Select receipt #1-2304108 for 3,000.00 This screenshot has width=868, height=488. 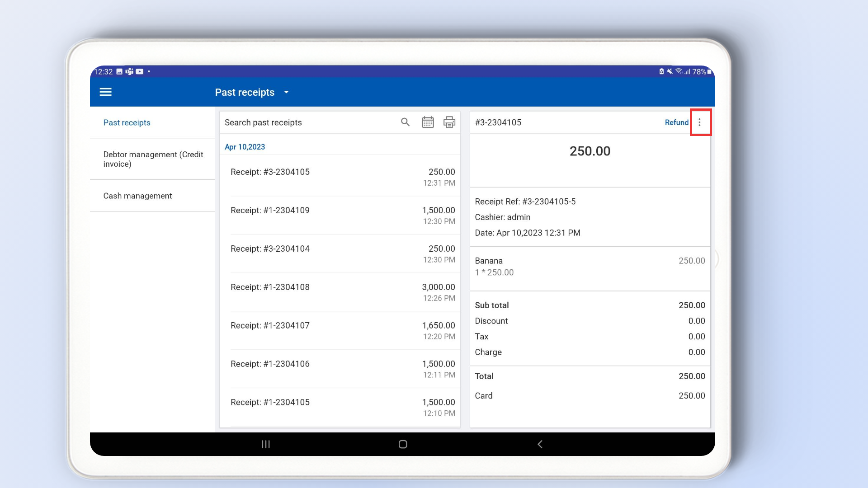click(342, 292)
